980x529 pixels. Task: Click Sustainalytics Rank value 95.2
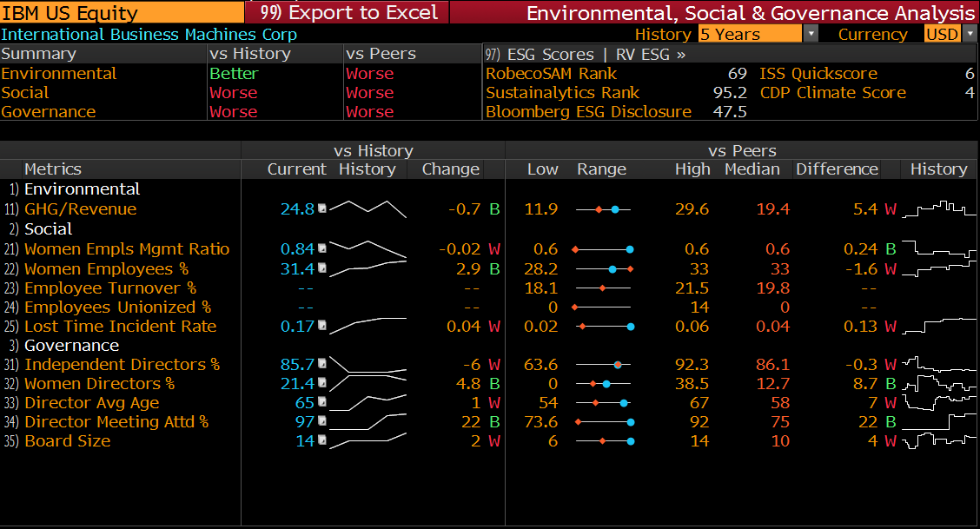pos(730,92)
